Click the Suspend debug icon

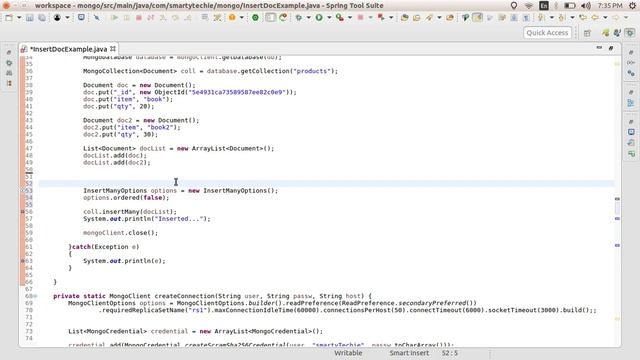point(127,18)
